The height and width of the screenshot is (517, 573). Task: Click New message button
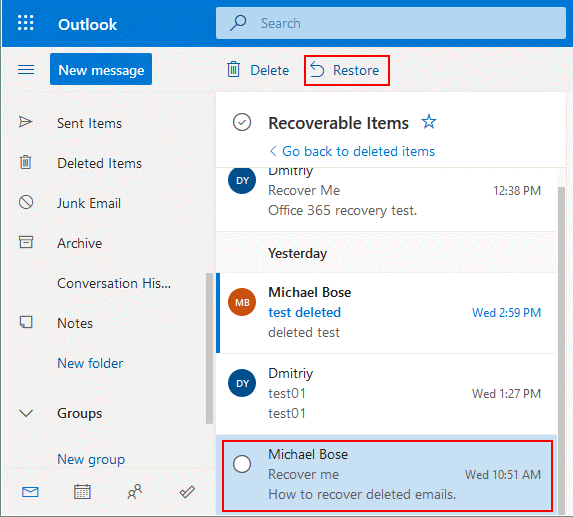[x=101, y=69]
